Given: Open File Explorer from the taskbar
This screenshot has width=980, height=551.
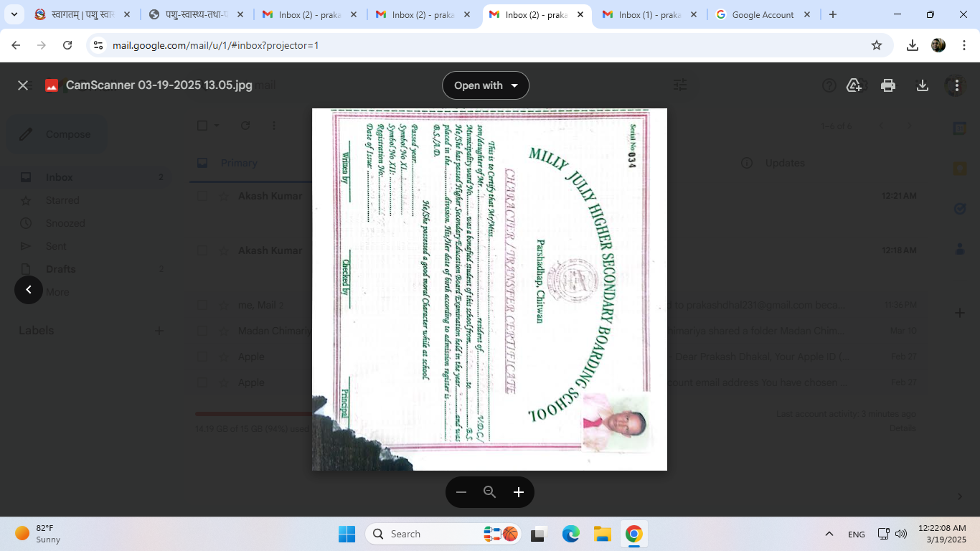Looking at the screenshot, I should coord(602,534).
